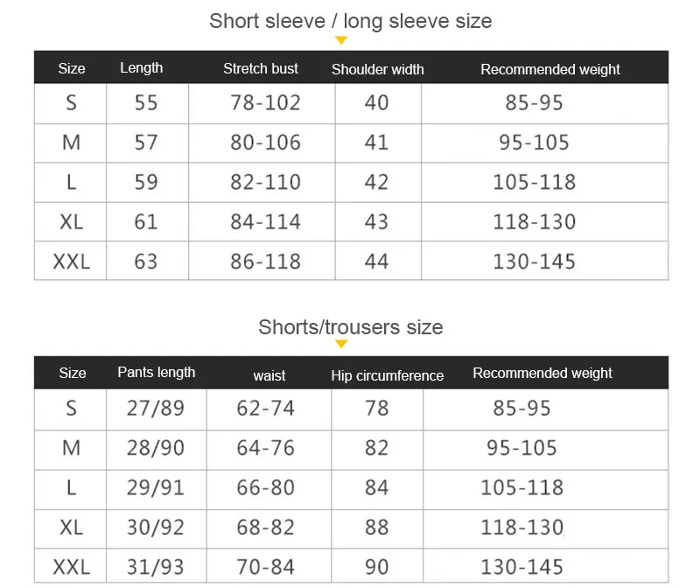Select the hip circumference value 88
Image resolution: width=700 pixels, height=588 pixels.
coord(376,528)
